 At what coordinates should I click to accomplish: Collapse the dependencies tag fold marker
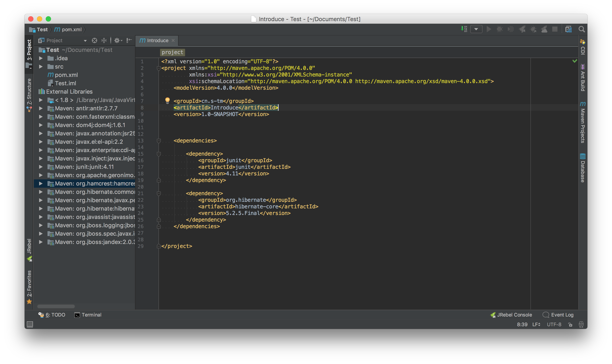(159, 140)
